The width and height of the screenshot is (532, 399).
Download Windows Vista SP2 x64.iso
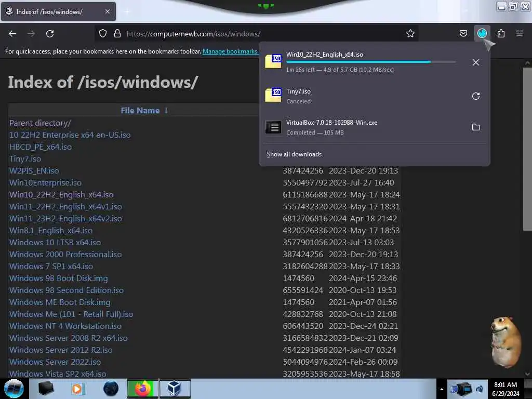[x=58, y=374]
